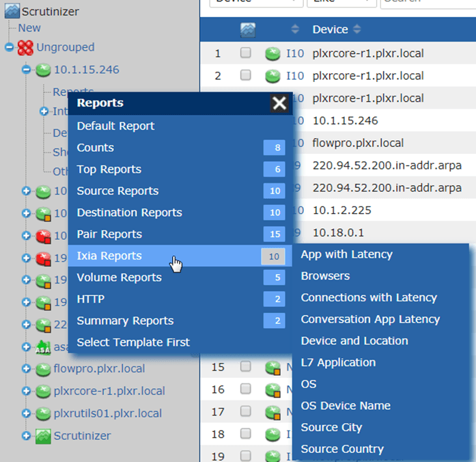Viewport: 476px width, 462px height.
Task: Click status icon in table row 1
Action: click(272, 54)
